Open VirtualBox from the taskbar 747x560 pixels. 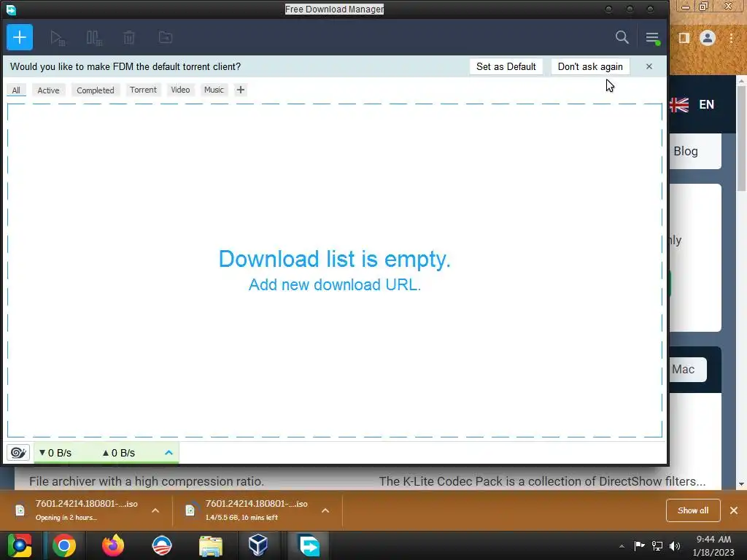tap(258, 545)
